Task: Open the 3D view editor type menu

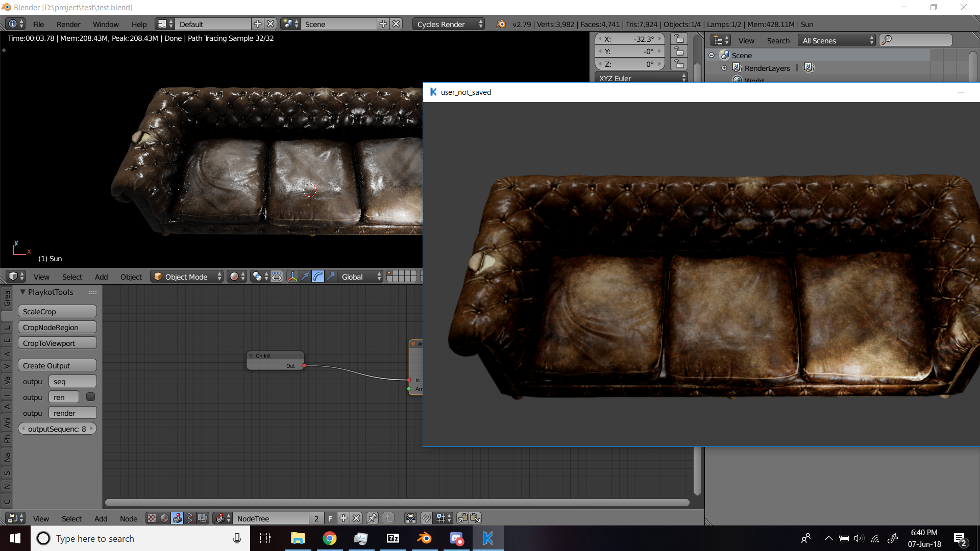Action: (16, 277)
